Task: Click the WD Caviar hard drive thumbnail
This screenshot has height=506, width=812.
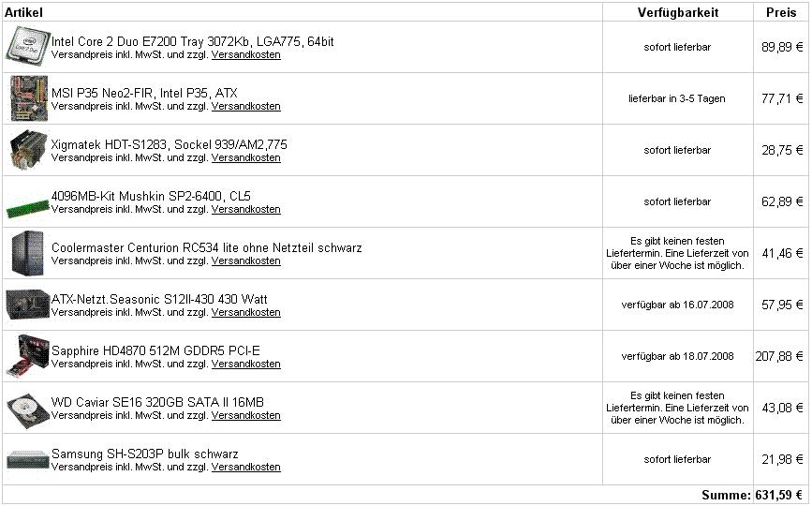Action: (x=28, y=410)
